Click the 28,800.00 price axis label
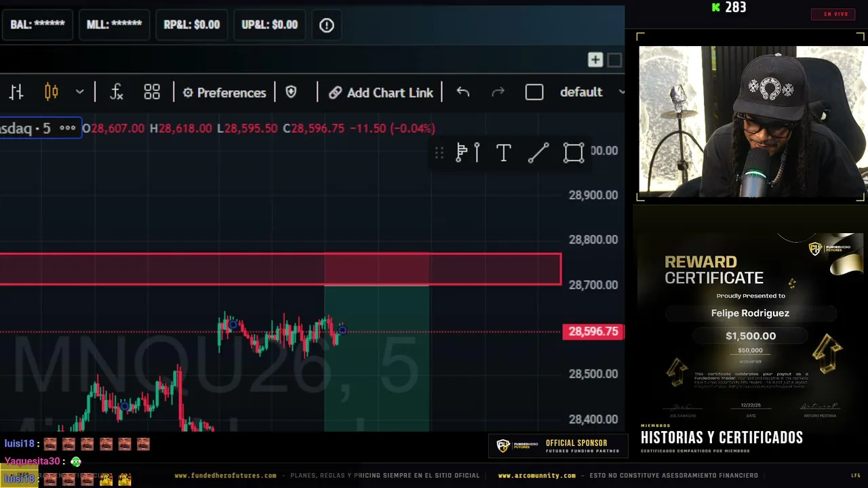The height and width of the screenshot is (488, 868). pos(593,240)
